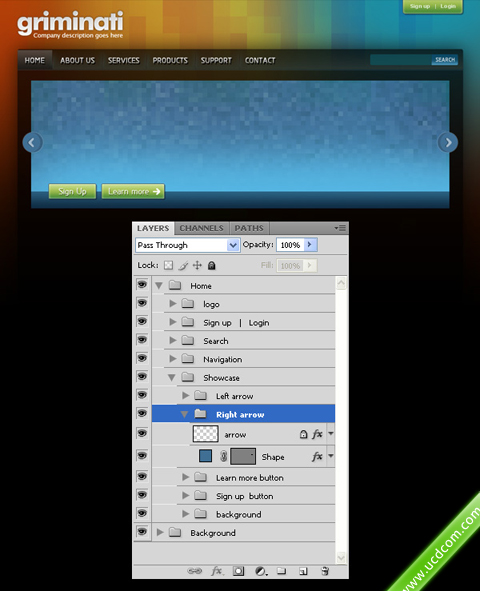
Task: Create new adjustment layer icon
Action: (x=261, y=571)
